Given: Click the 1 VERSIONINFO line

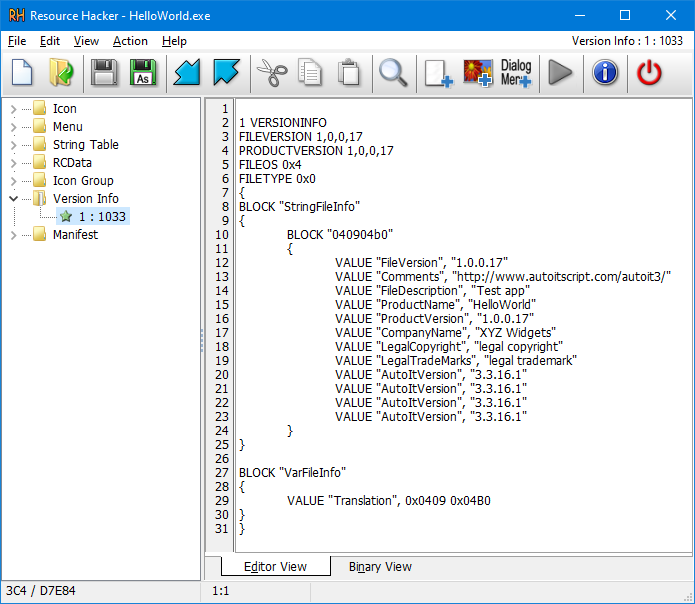Looking at the screenshot, I should (x=283, y=123).
